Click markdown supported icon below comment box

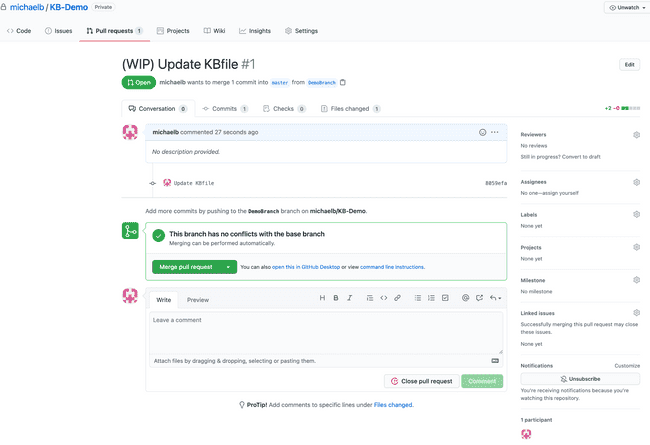coord(495,361)
